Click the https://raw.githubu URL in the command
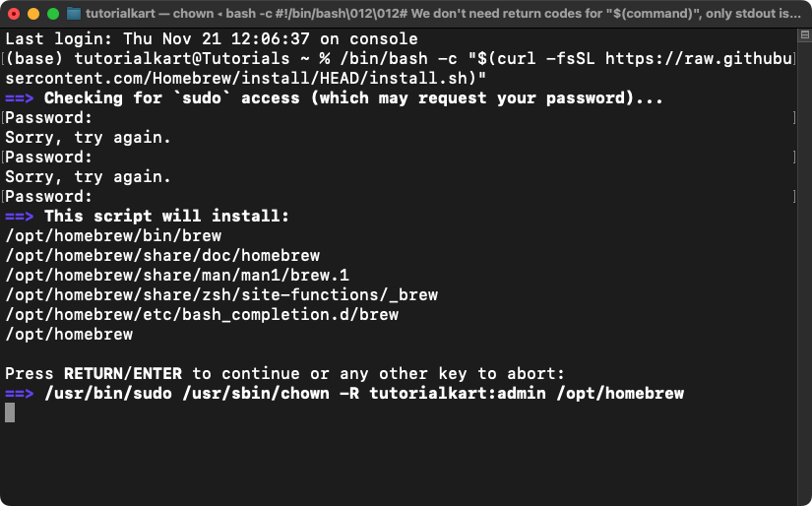Image resolution: width=812 pixels, height=506 pixels. pyautogui.click(x=699, y=58)
